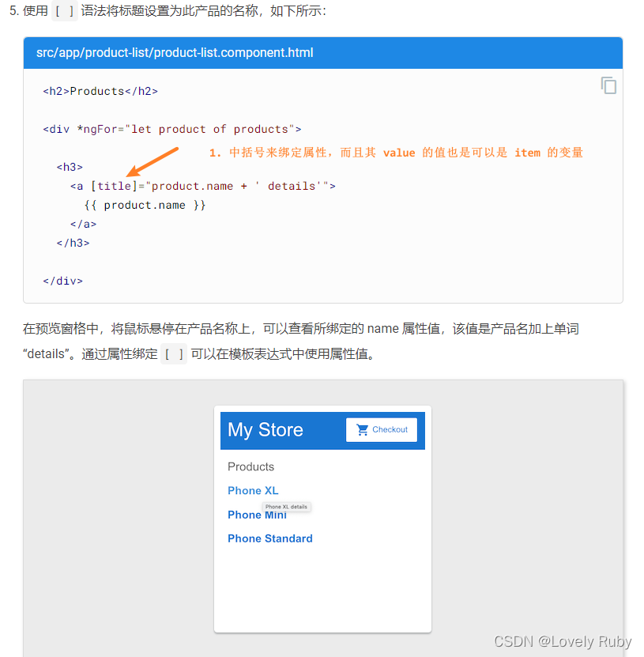Click the Checkout button in My Store
Image resolution: width=644 pixels, height=657 pixels.
[x=382, y=429]
